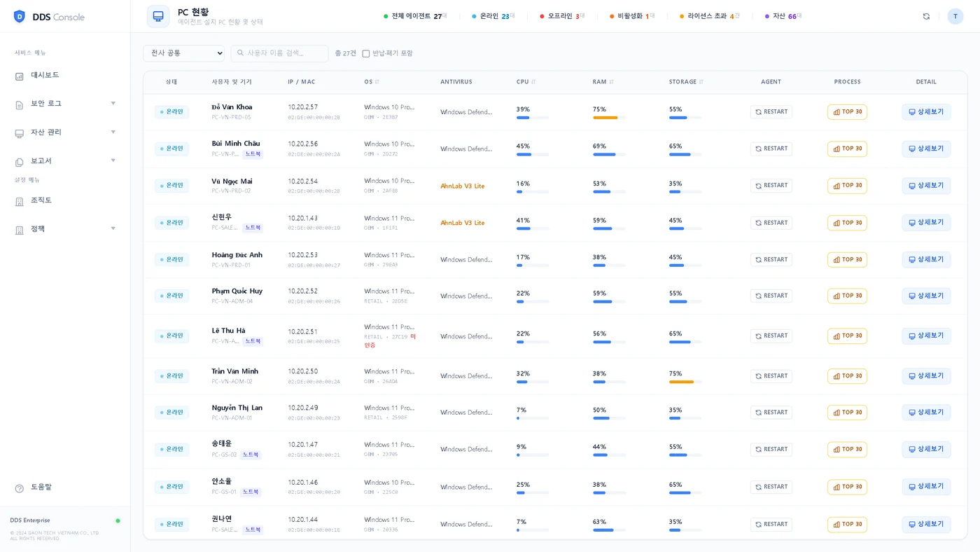Click IP address 10.20.2.51
Image resolution: width=980 pixels, height=552 pixels.
(x=302, y=332)
